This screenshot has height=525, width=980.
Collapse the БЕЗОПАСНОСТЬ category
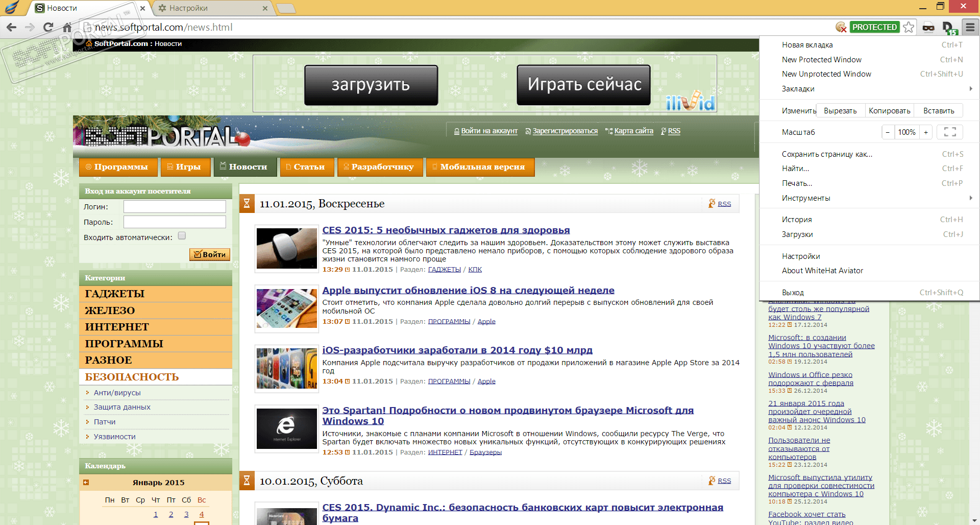(x=156, y=377)
